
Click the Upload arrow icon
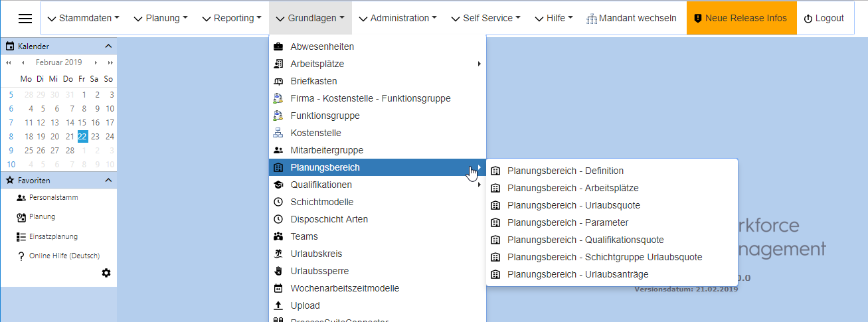point(278,305)
